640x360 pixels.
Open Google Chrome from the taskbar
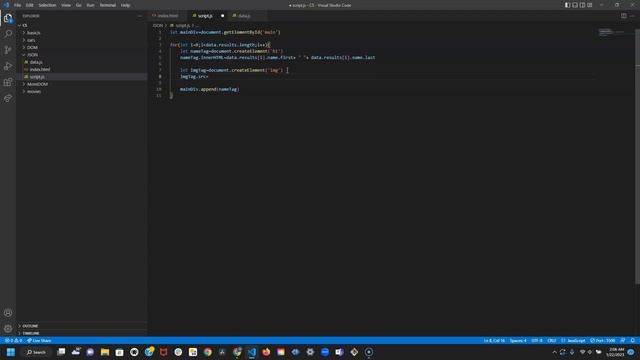pos(208,352)
